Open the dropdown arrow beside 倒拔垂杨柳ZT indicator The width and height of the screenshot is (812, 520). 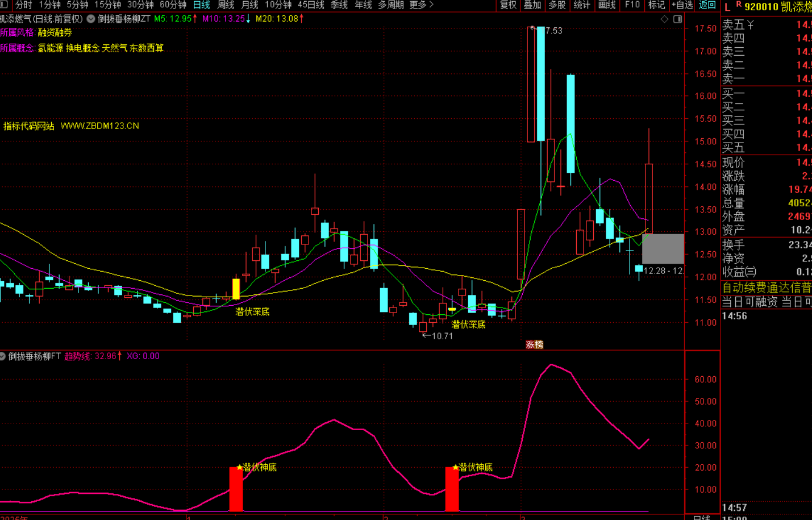click(x=91, y=19)
